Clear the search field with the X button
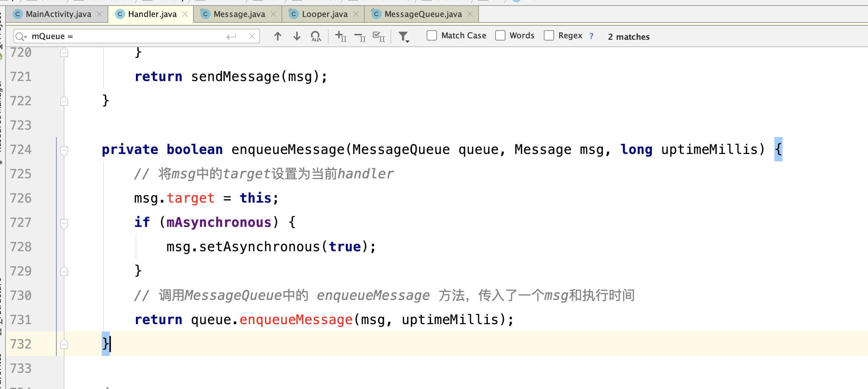Screen dimensions: 868x389 (252, 36)
